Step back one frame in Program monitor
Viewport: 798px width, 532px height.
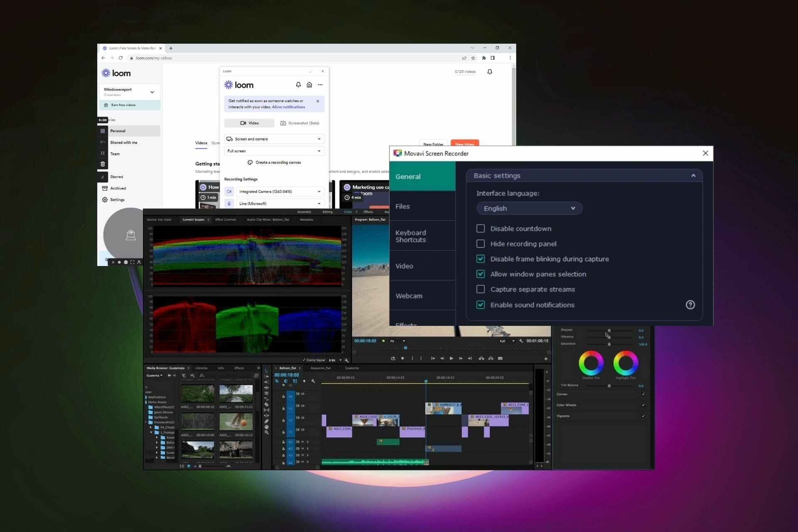tap(442, 358)
